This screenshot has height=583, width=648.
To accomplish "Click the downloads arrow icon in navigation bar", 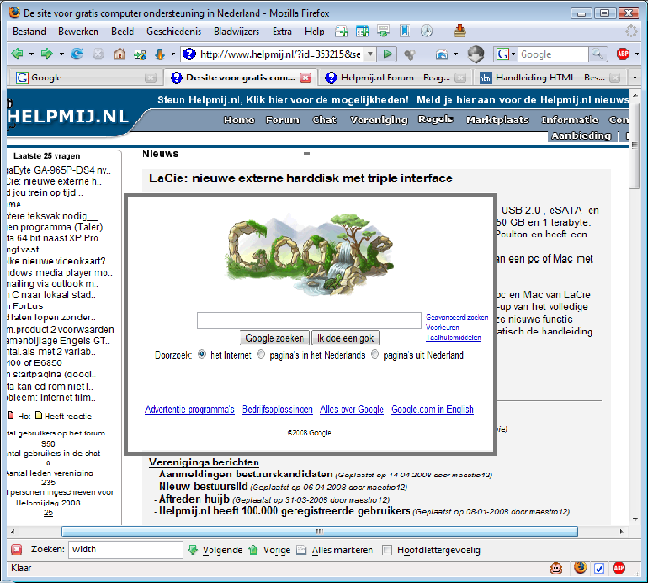I will (x=160, y=54).
